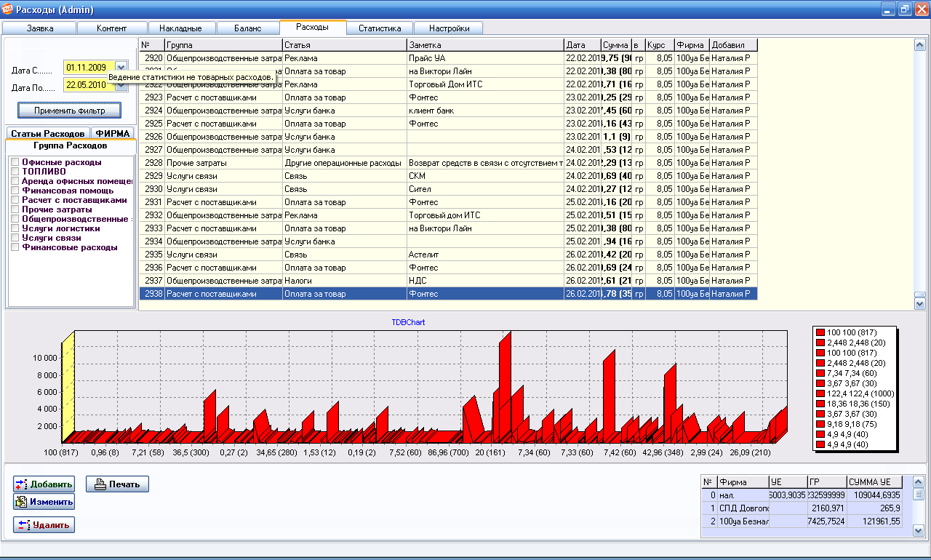Click the app icon in the title bar

[x=8, y=9]
